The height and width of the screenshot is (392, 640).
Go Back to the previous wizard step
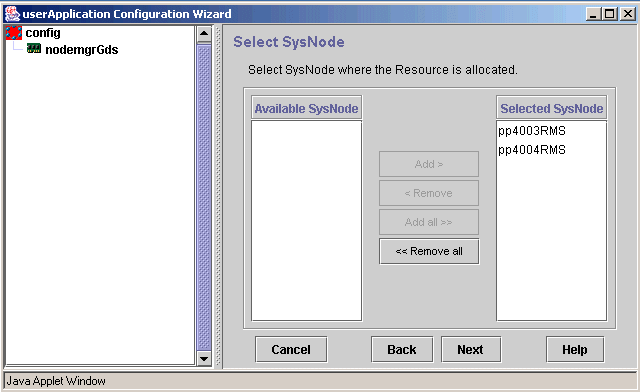point(402,350)
